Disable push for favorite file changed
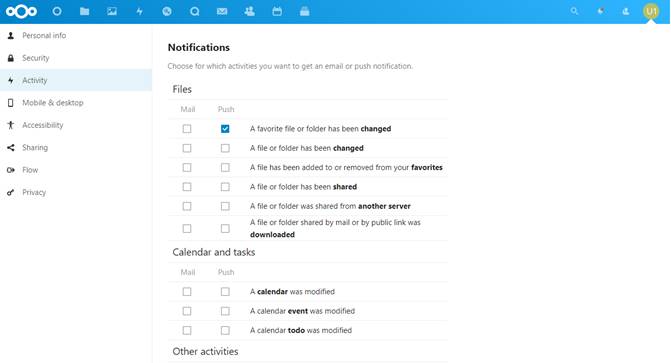Image resolution: width=671 pixels, height=363 pixels. [225, 129]
